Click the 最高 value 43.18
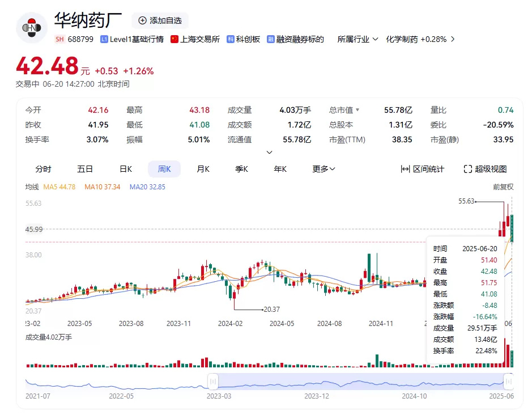 199,110
